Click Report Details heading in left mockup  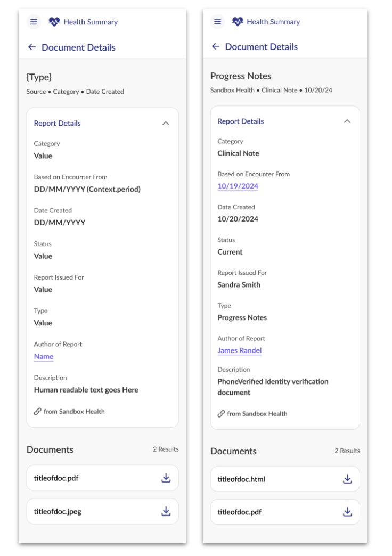pos(57,123)
